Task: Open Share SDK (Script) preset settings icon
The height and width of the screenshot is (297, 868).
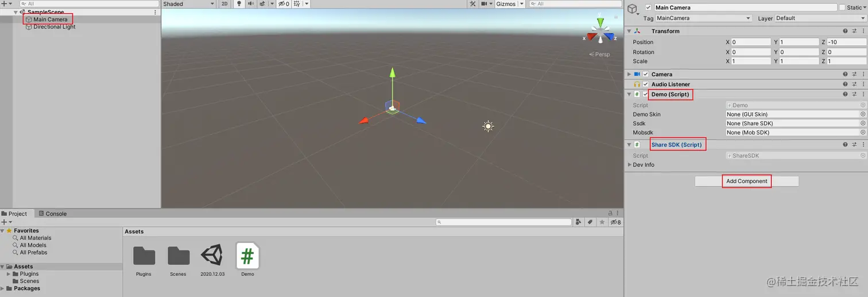Action: 854,145
